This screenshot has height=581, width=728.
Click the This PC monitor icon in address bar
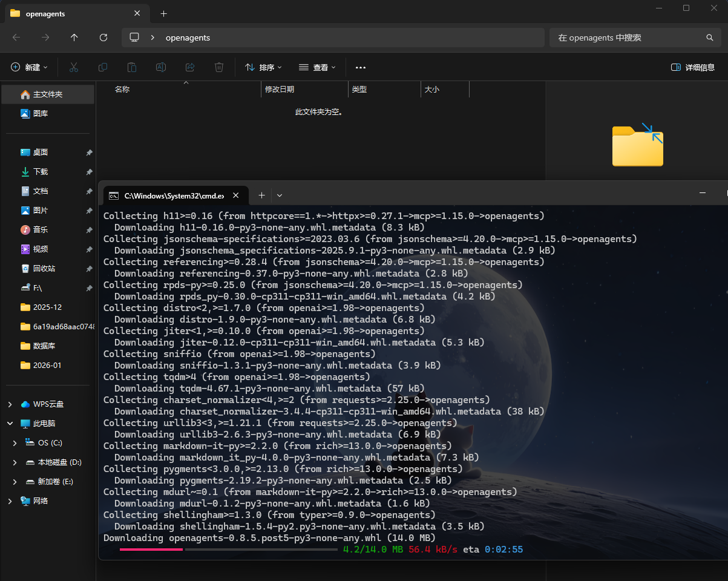point(134,38)
